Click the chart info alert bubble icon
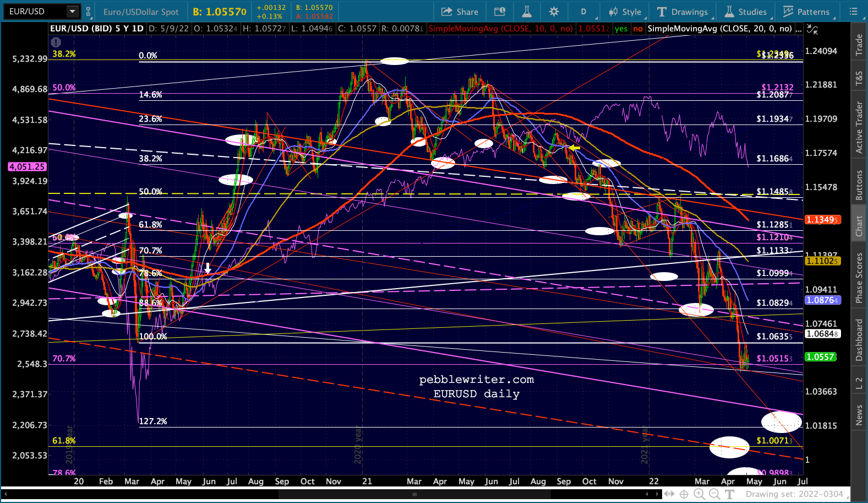Viewport: 868px width, 503px height. [56, 42]
